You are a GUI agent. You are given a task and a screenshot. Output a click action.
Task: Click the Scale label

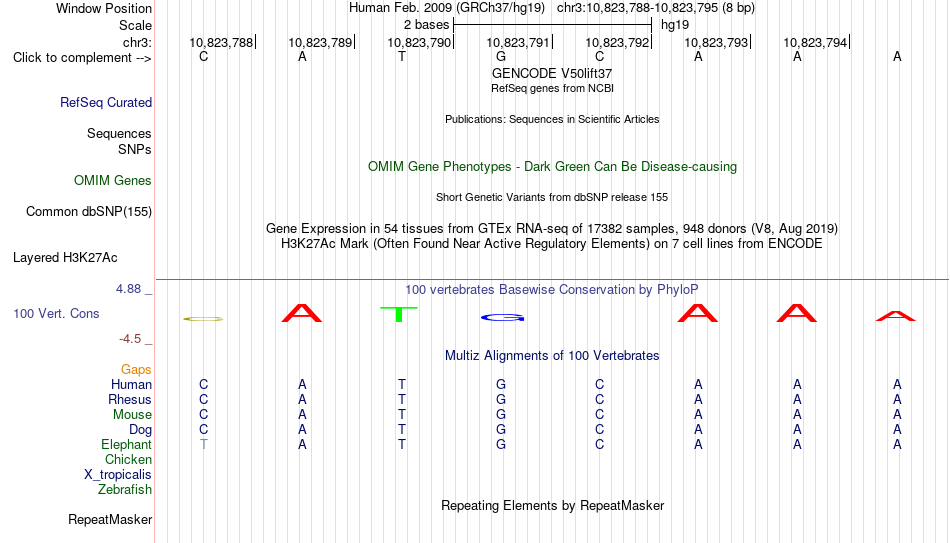pos(135,25)
